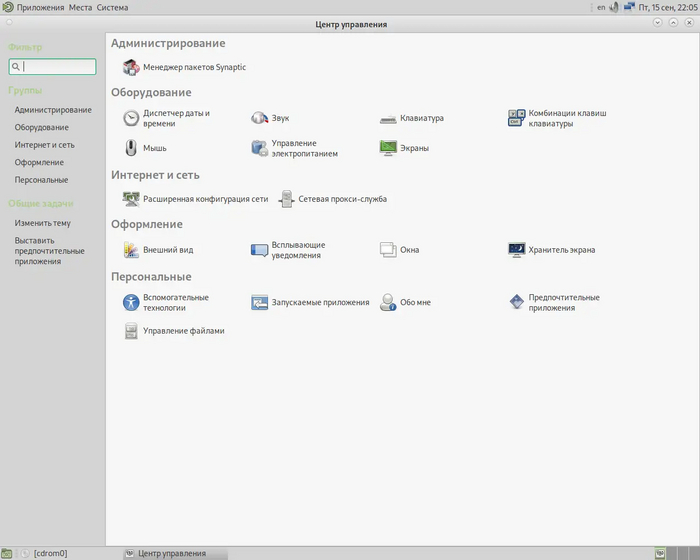This screenshot has height=560, width=700.
Task: Open preferred applications diamond icon
Action: (517, 302)
